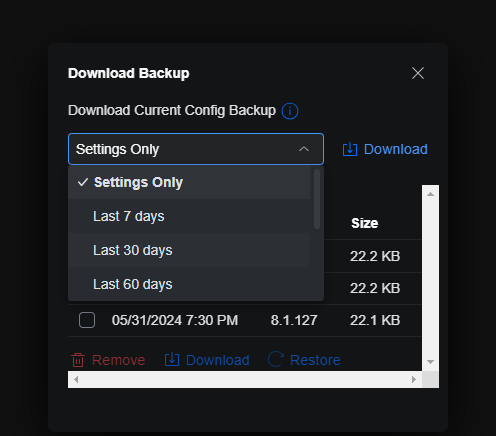Click the Restore text button
Image resolution: width=496 pixels, height=436 pixels.
[315, 360]
